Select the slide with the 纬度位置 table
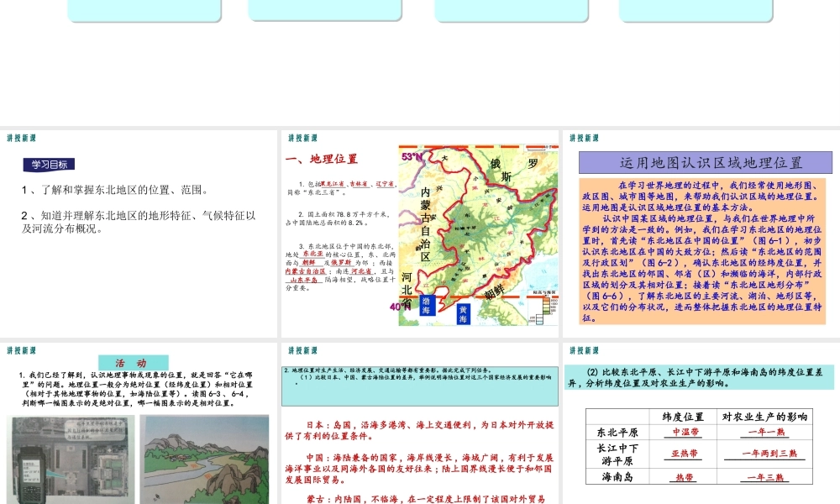Viewport: 840px width, 504px height. pyautogui.click(x=701, y=423)
